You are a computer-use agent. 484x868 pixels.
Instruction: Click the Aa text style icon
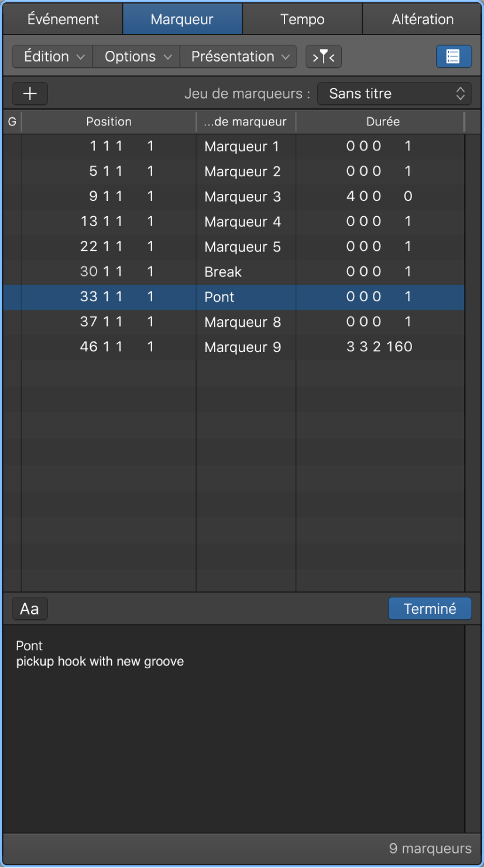pyautogui.click(x=29, y=608)
